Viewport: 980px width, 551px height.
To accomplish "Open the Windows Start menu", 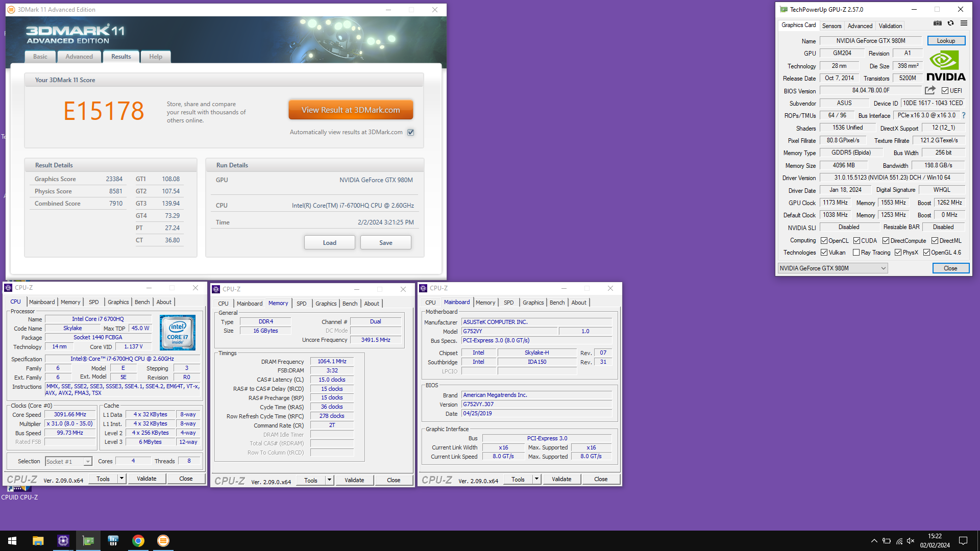I will tap(12, 541).
